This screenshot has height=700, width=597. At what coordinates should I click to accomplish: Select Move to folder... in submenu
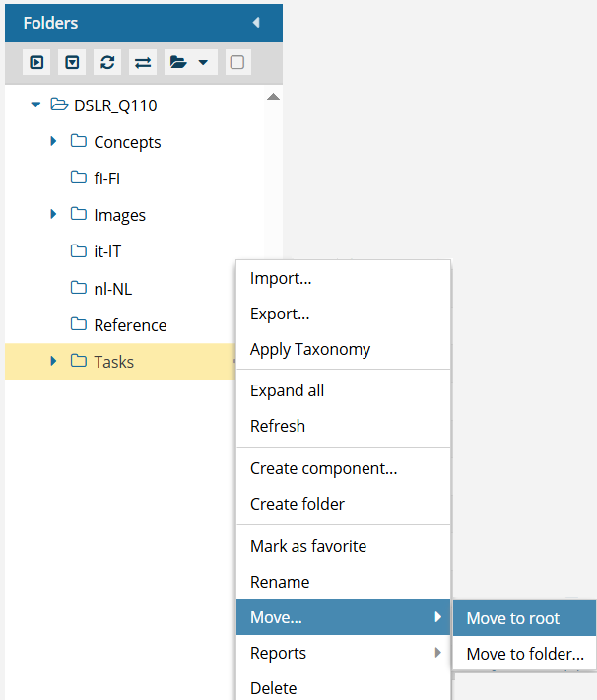[524, 654]
